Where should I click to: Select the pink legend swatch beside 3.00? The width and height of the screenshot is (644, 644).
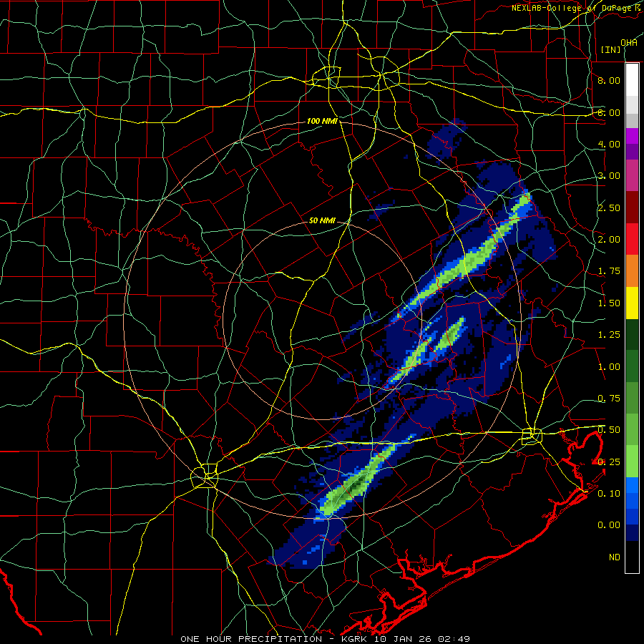pyautogui.click(x=632, y=176)
